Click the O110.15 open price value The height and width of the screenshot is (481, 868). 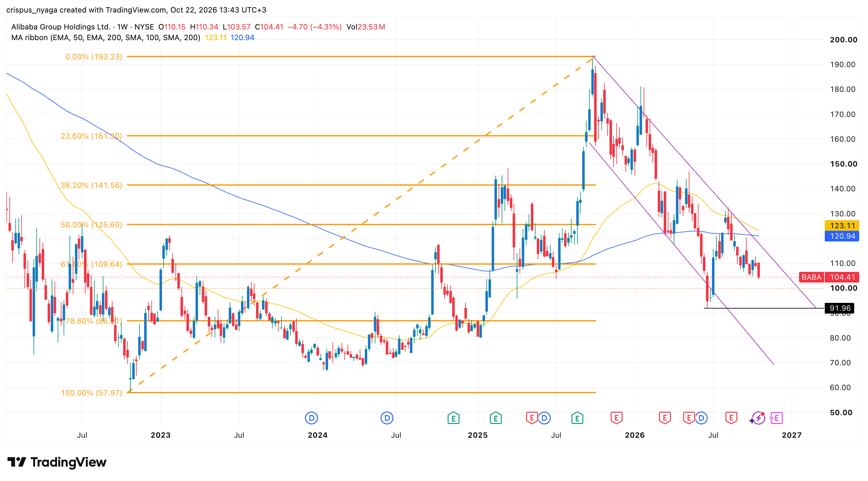coord(172,27)
